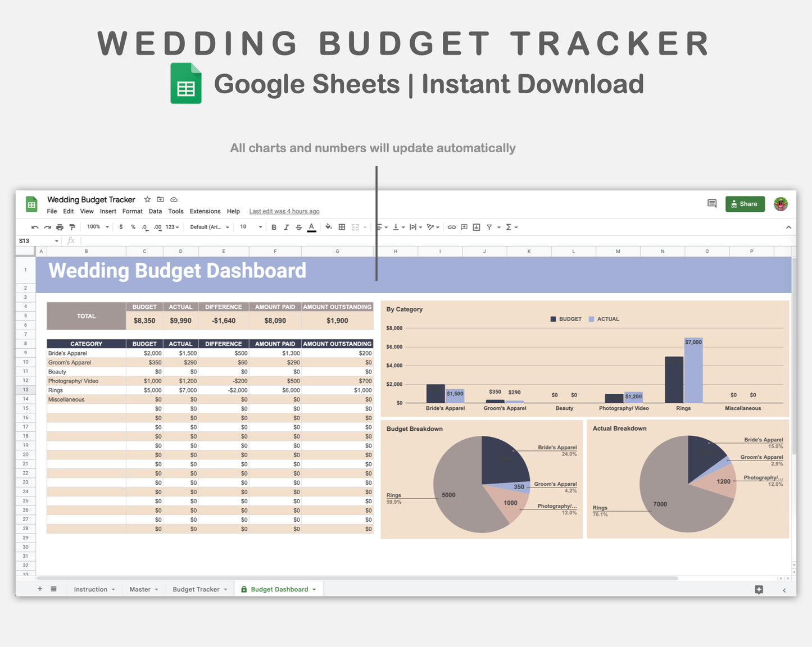Click the format as currency icon
The image size is (812, 647).
coord(121,227)
